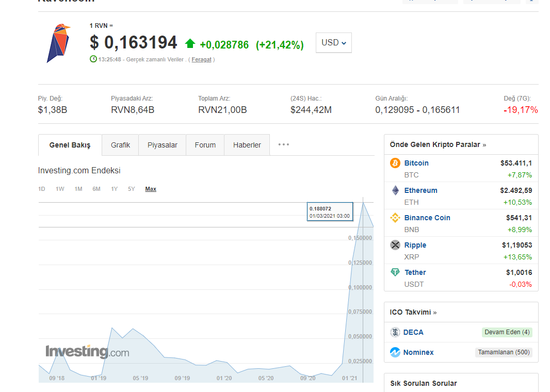Select the 6M chart range
Image resolution: width=550 pixels, height=392 pixels.
pos(96,189)
